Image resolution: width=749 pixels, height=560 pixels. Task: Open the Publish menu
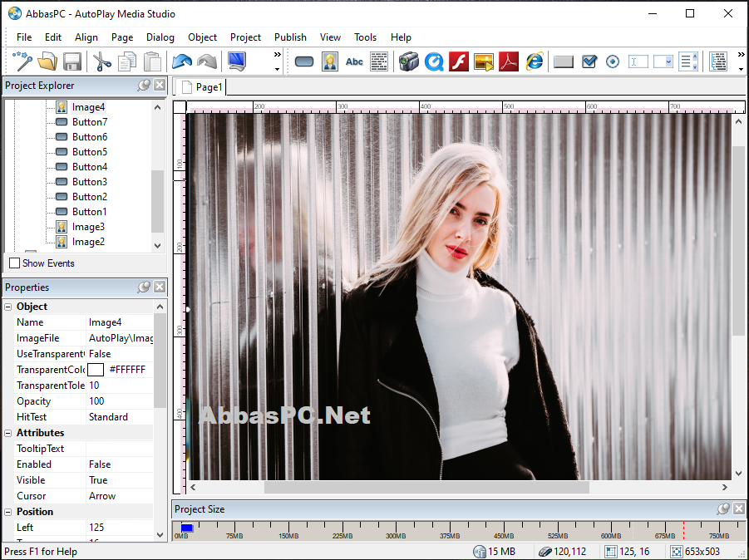pos(290,37)
